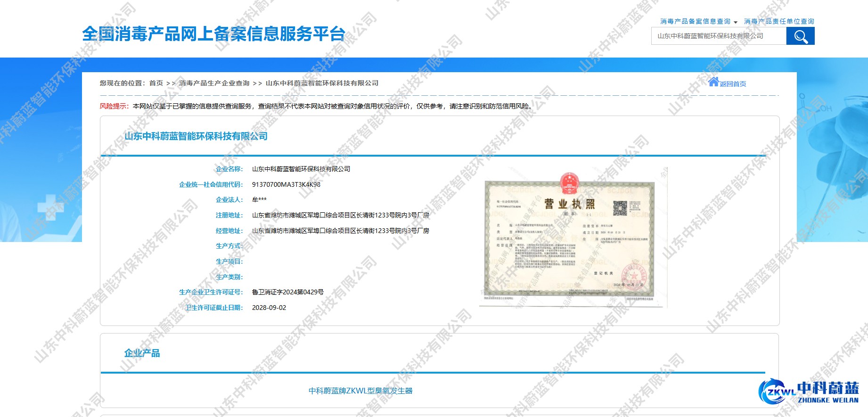Select the credit code 91370700MA3T3K4K98
868x417 pixels.
tap(286, 184)
